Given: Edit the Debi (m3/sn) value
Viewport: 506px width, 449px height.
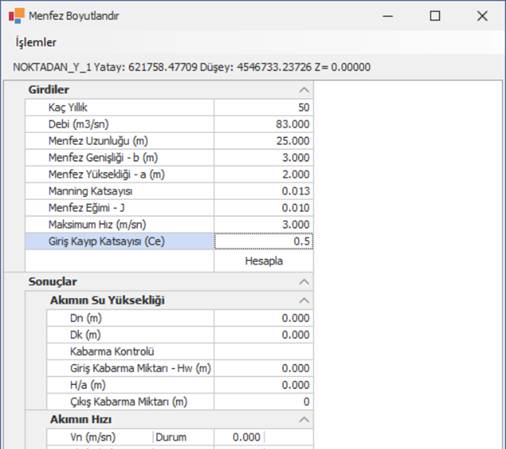Looking at the screenshot, I should (264, 124).
